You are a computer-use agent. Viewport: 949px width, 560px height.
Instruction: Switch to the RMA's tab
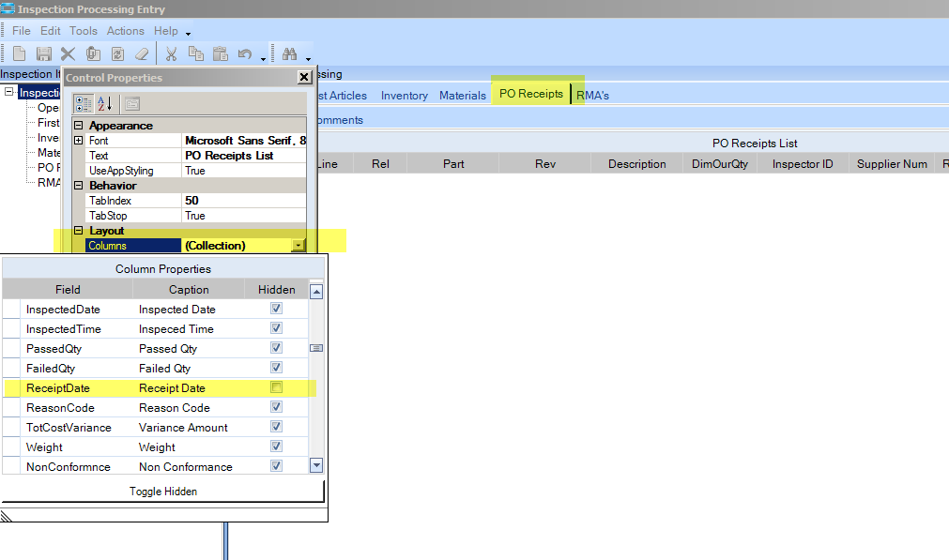pos(592,96)
